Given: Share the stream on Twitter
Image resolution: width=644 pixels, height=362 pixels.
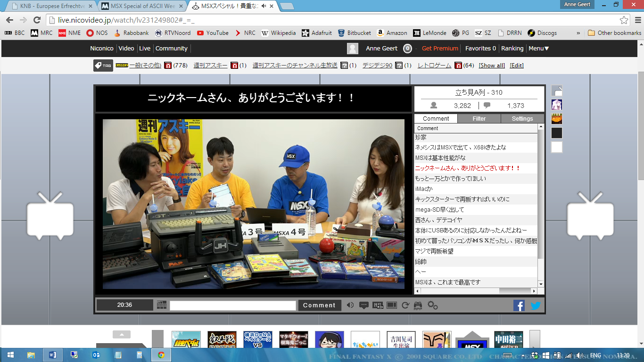Looking at the screenshot, I should click(x=536, y=305).
